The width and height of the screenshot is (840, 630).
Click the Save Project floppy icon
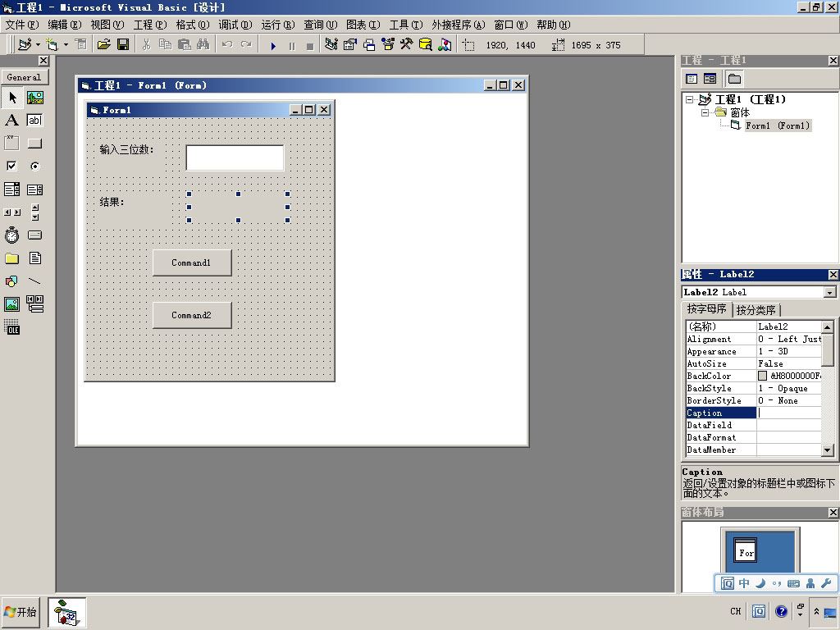(x=123, y=45)
